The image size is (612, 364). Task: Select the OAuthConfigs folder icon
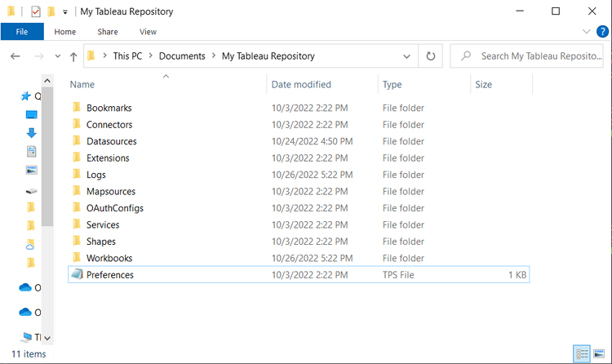77,208
